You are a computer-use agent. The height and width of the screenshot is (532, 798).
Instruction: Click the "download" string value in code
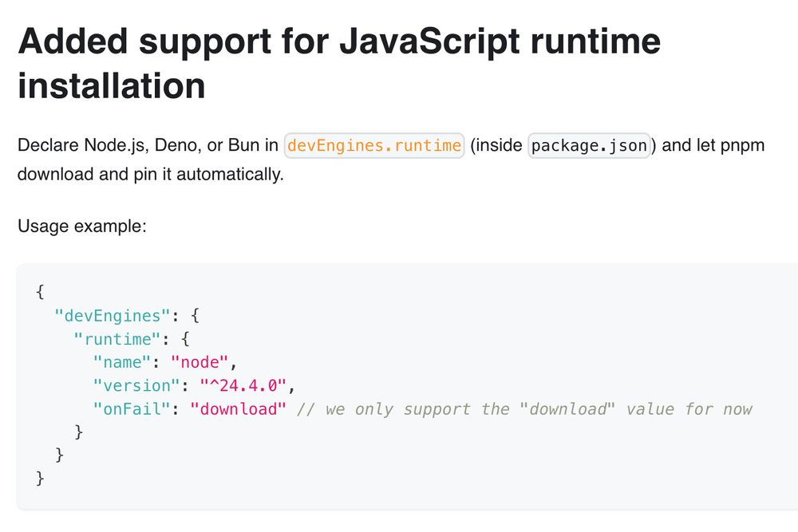click(x=238, y=409)
